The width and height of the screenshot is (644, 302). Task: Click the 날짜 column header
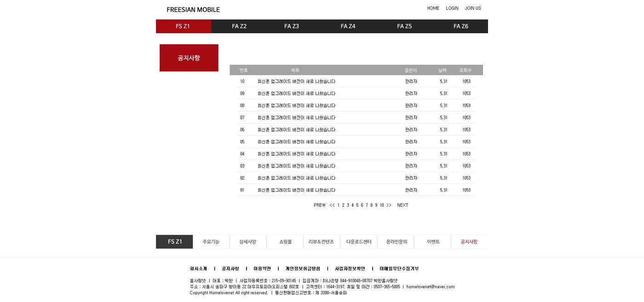pos(442,70)
